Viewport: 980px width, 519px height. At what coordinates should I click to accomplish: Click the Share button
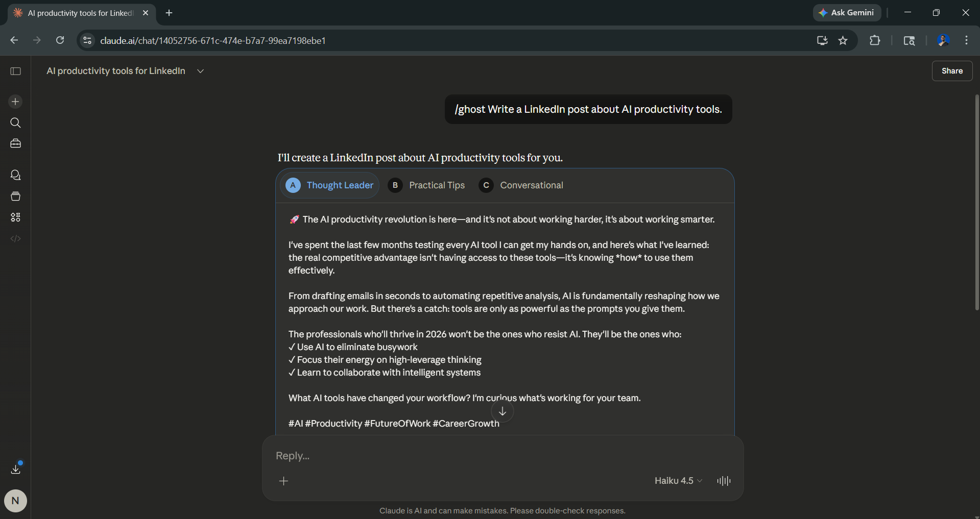pyautogui.click(x=952, y=71)
